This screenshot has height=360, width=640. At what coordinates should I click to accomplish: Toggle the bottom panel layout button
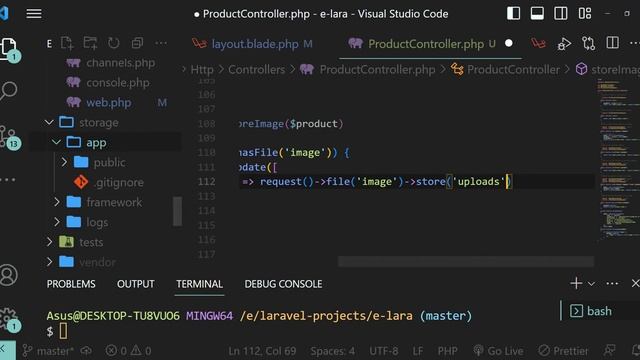pyautogui.click(x=537, y=13)
